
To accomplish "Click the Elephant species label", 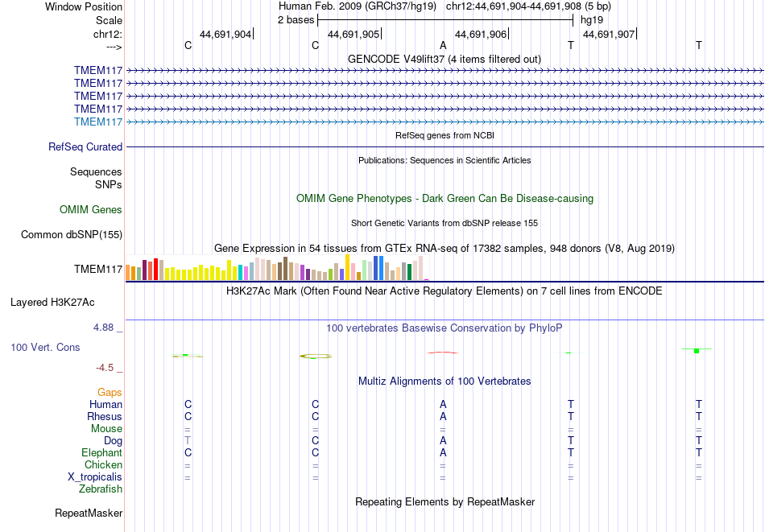I will coord(101,452).
